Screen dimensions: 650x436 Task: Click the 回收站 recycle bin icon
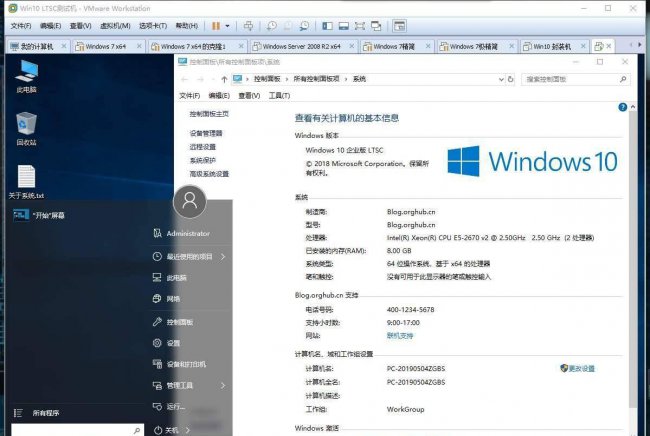(x=27, y=128)
